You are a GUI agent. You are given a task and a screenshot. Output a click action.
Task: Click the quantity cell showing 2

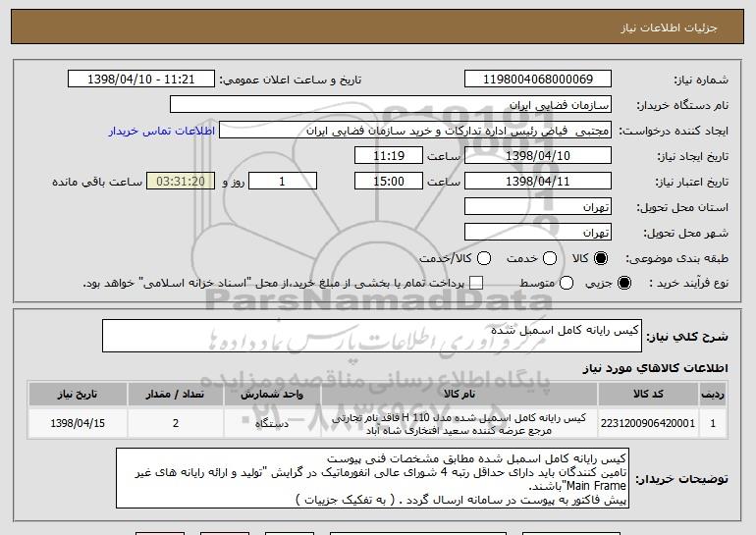(175, 423)
